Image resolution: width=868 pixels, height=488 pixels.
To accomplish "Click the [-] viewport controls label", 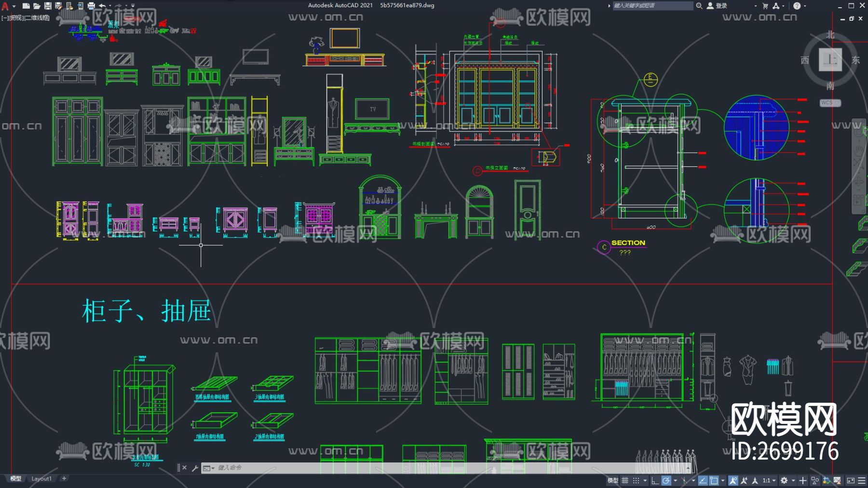I will tap(4, 18).
